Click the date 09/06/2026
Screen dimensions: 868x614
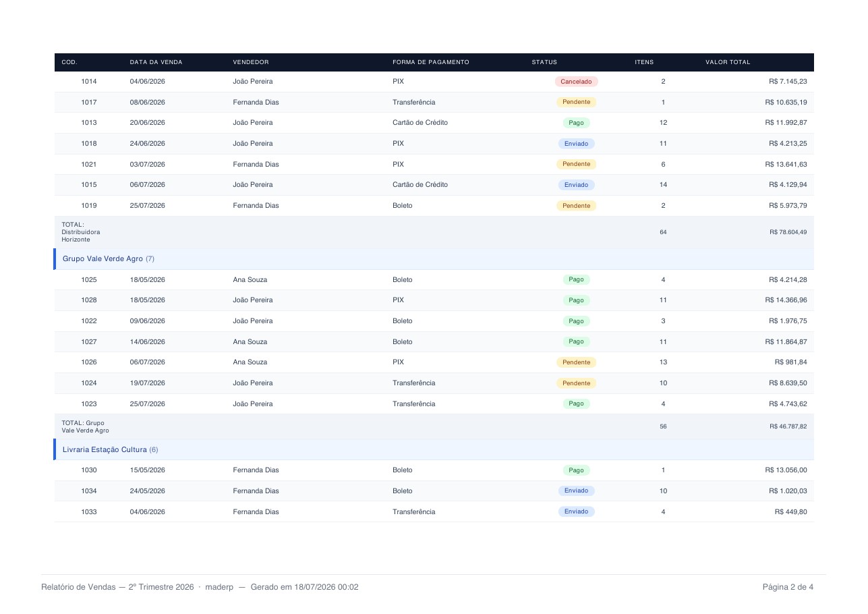click(148, 321)
